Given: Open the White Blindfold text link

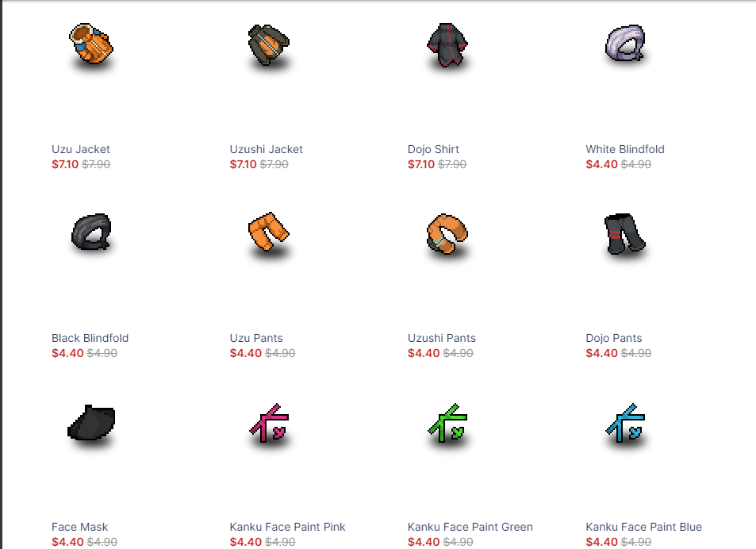Looking at the screenshot, I should point(625,149).
